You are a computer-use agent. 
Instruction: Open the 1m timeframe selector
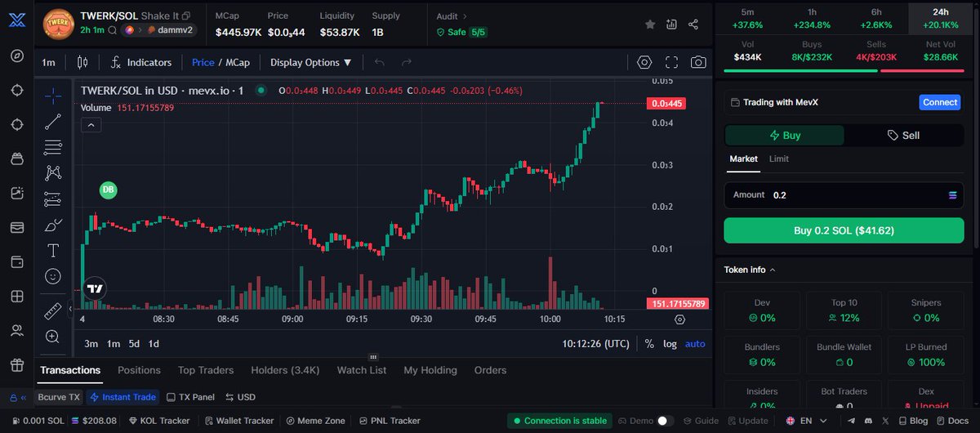coord(48,62)
